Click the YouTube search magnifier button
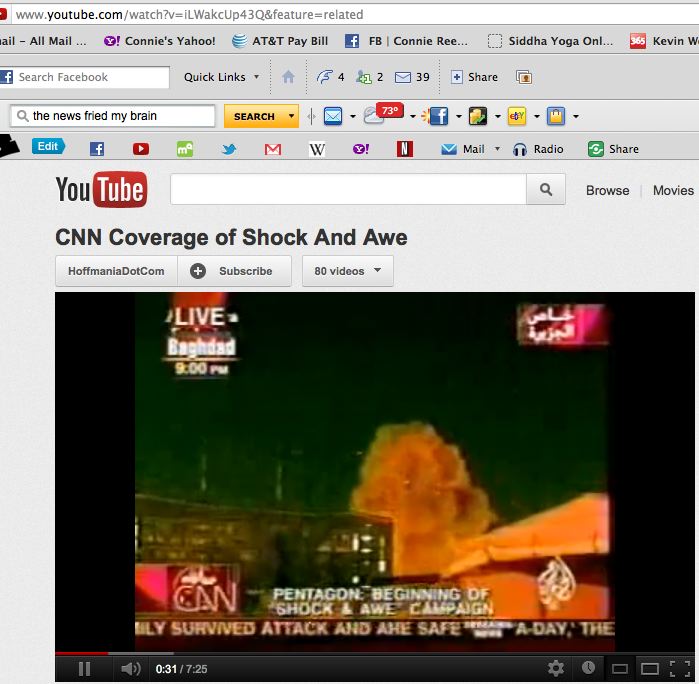Image resolution: width=699 pixels, height=684 pixels. click(546, 190)
